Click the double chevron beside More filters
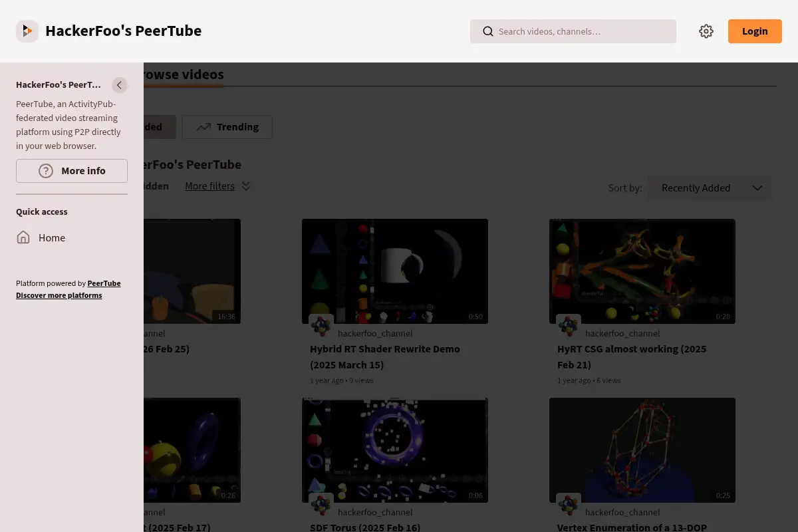The image size is (798, 532). pos(246,186)
